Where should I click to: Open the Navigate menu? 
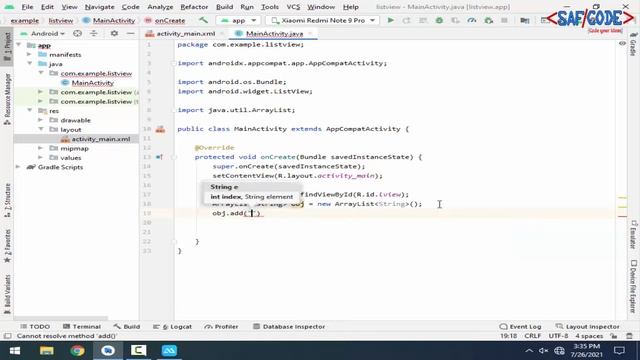[x=100, y=7]
